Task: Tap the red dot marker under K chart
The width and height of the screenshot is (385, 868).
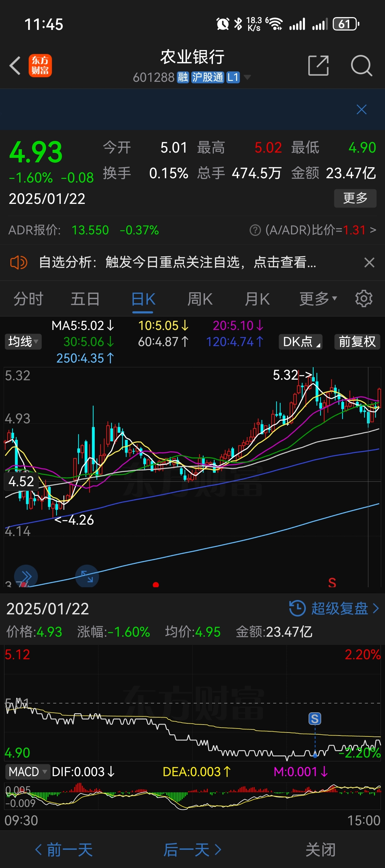Action: pos(156,585)
